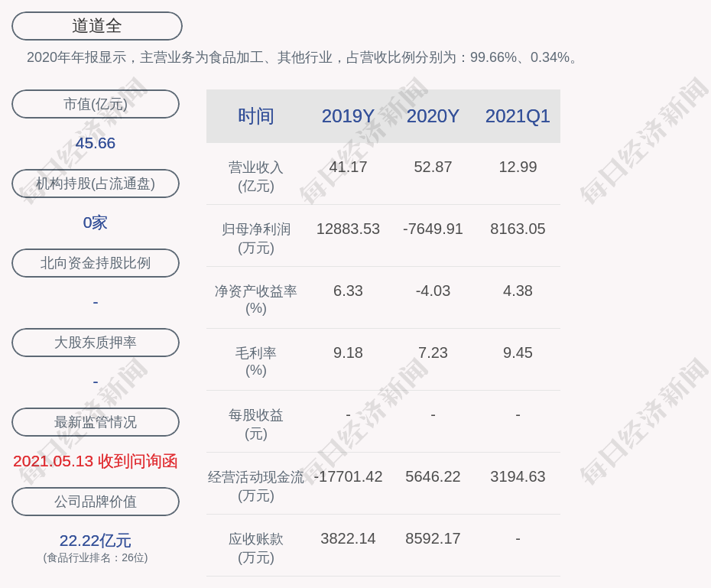Click revenue value 52.87

coord(433,167)
